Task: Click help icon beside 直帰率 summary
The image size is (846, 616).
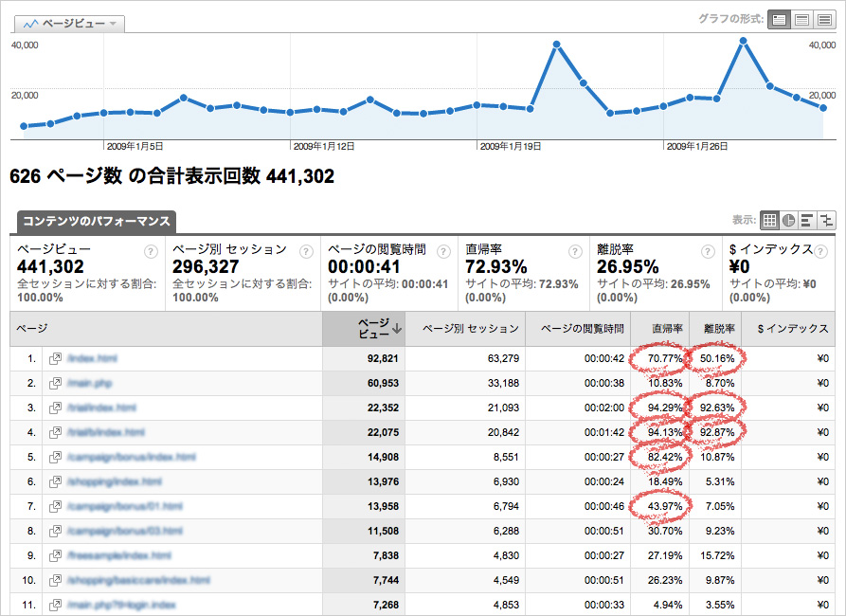Action: [575, 252]
